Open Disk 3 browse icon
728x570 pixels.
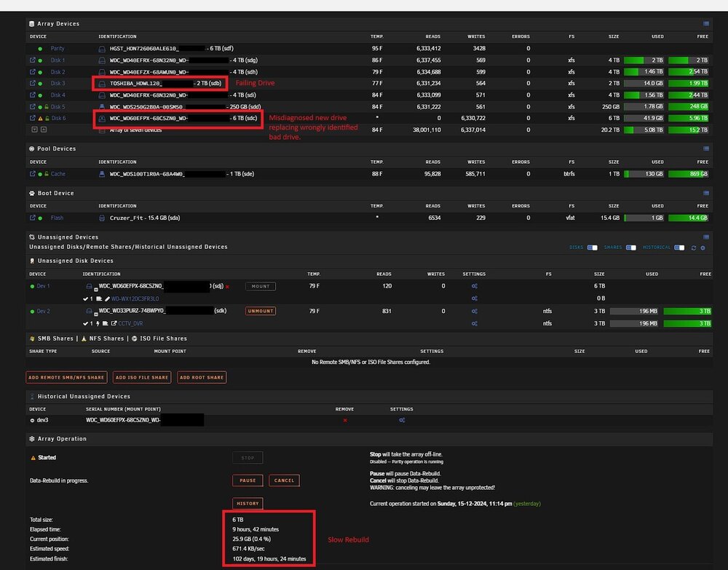33,83
